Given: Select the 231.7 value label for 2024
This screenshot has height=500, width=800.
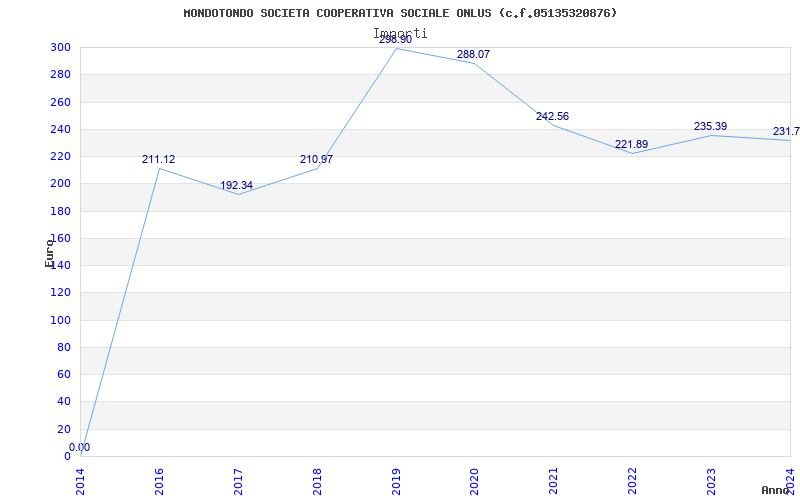Looking at the screenshot, I should pos(786,132).
